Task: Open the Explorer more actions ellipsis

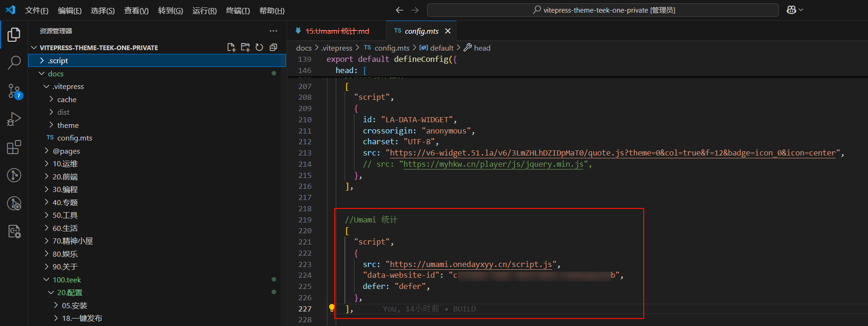Action: pos(273,31)
